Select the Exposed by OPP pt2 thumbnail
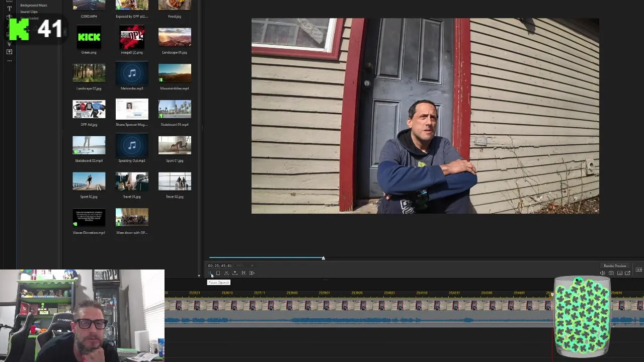Viewport: 644px width, 362px height. (x=132, y=5)
